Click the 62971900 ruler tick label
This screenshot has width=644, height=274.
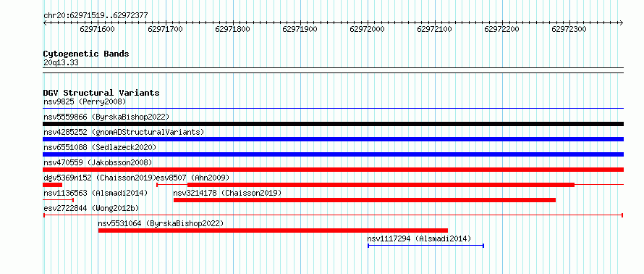300,29
